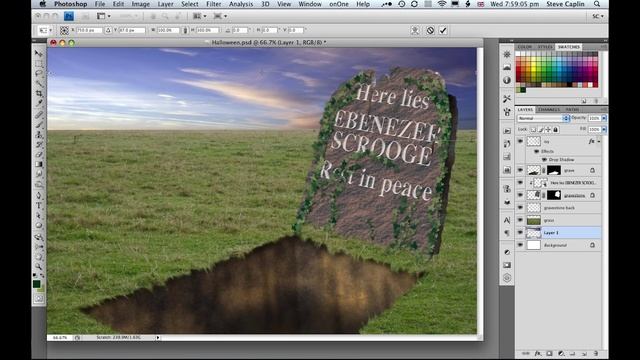Open the blend mode dropdown

click(543, 118)
